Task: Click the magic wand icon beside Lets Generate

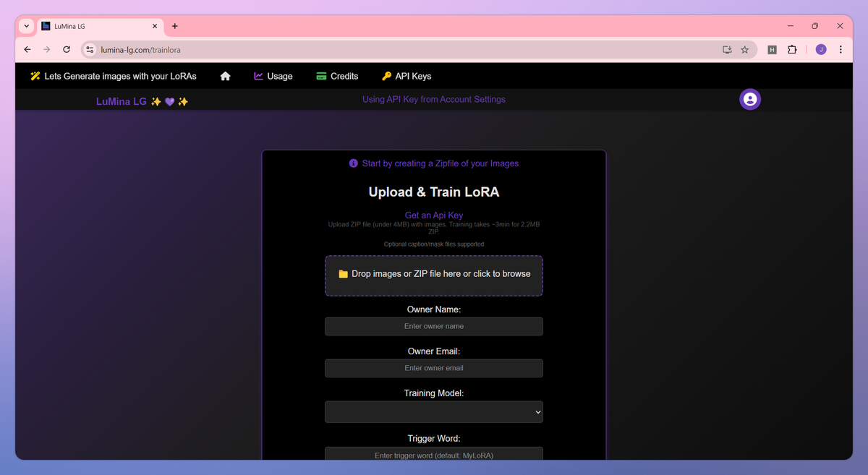Action: (35, 76)
